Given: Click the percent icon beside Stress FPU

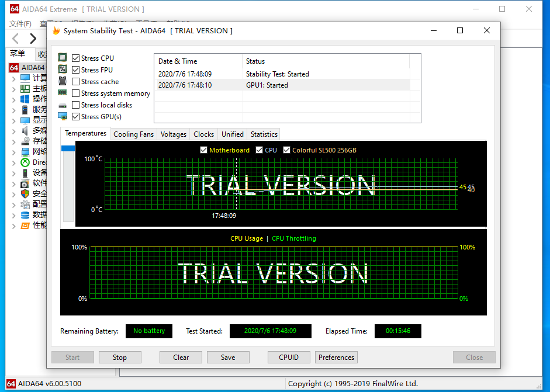Looking at the screenshot, I should click(x=63, y=69).
